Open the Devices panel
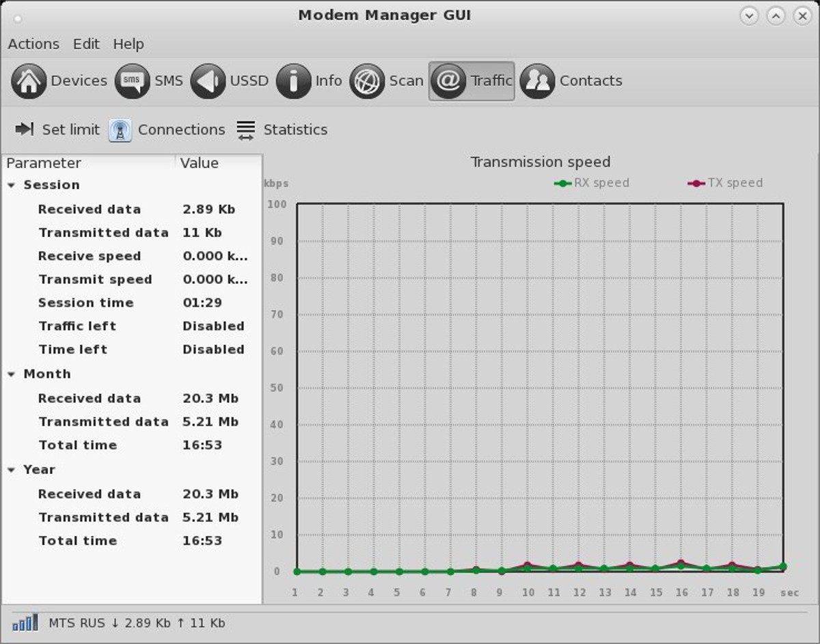 (x=61, y=80)
